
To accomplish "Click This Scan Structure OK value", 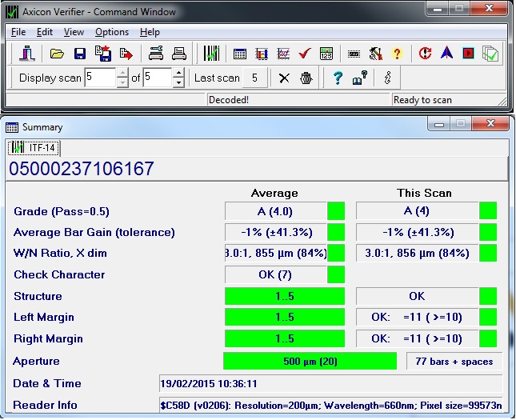I will click(x=417, y=296).
